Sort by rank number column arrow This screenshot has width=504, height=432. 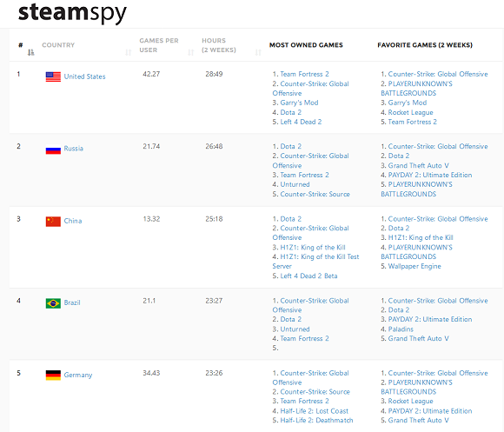click(x=31, y=52)
